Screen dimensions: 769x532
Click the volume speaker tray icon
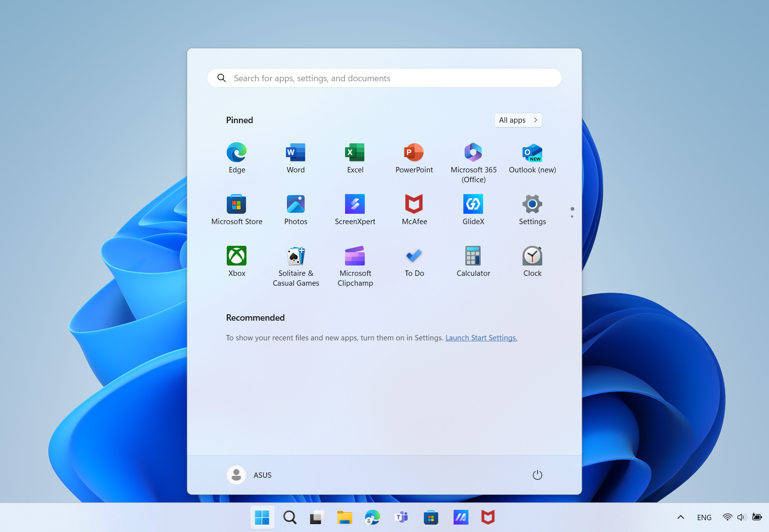click(x=742, y=517)
